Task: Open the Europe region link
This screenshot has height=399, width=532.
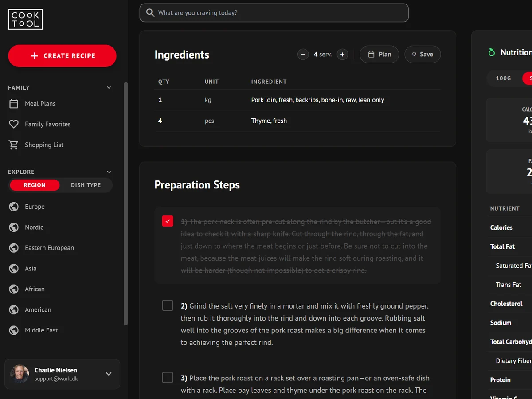Action: pos(35,207)
